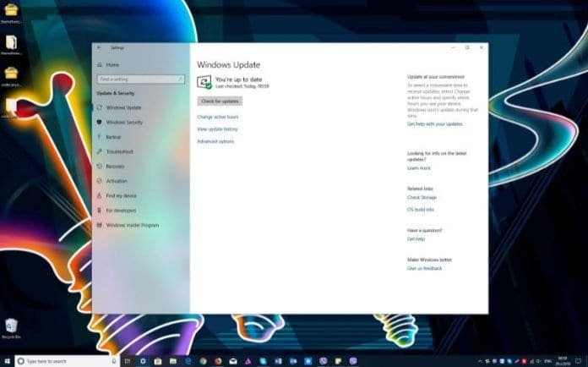Open the Activation section
The image size is (588, 367).
tap(117, 181)
